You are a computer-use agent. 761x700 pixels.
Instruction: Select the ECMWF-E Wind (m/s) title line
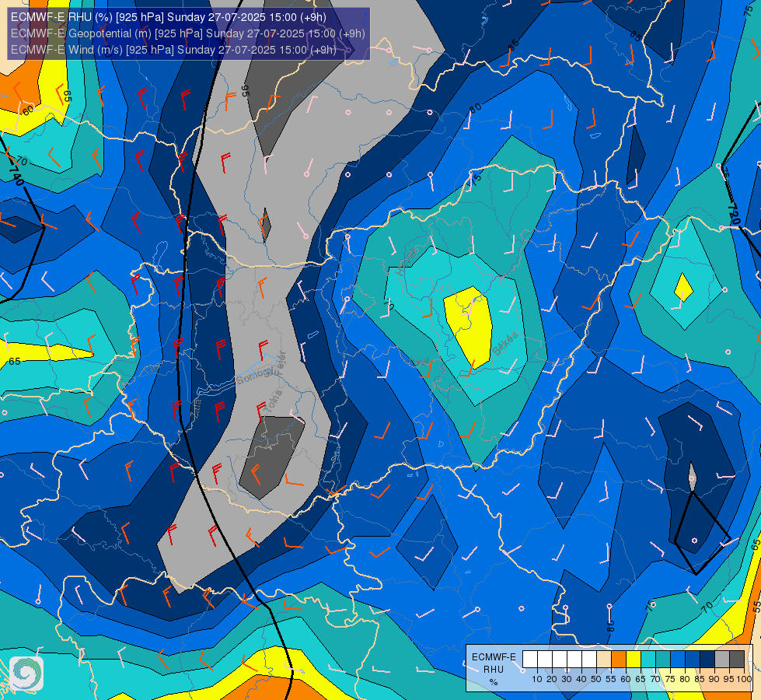173,50
